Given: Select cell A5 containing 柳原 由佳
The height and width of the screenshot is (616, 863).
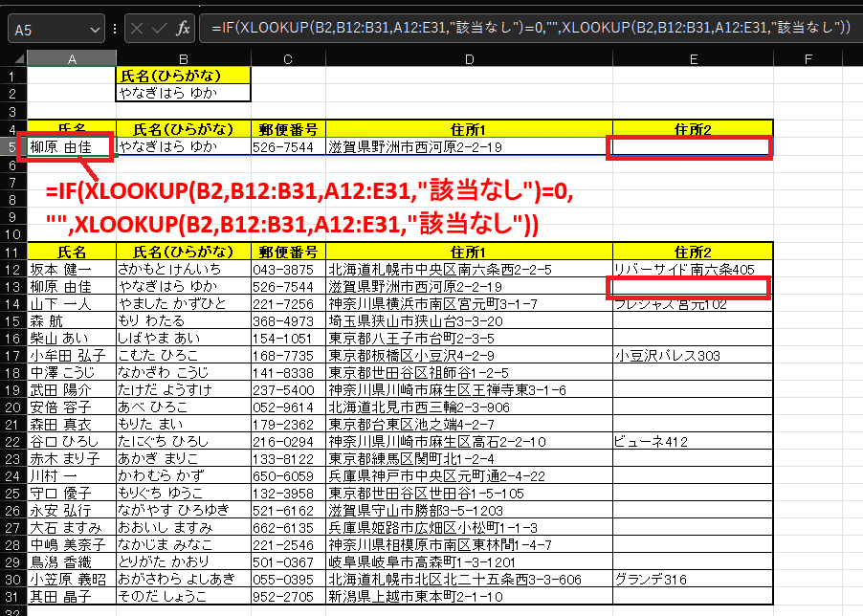Looking at the screenshot, I should point(71,147).
